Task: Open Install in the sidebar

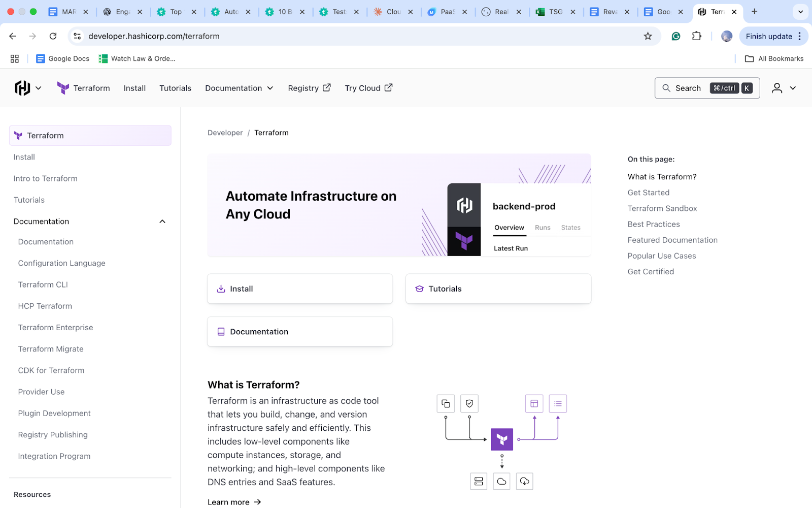Action: pyautogui.click(x=24, y=157)
